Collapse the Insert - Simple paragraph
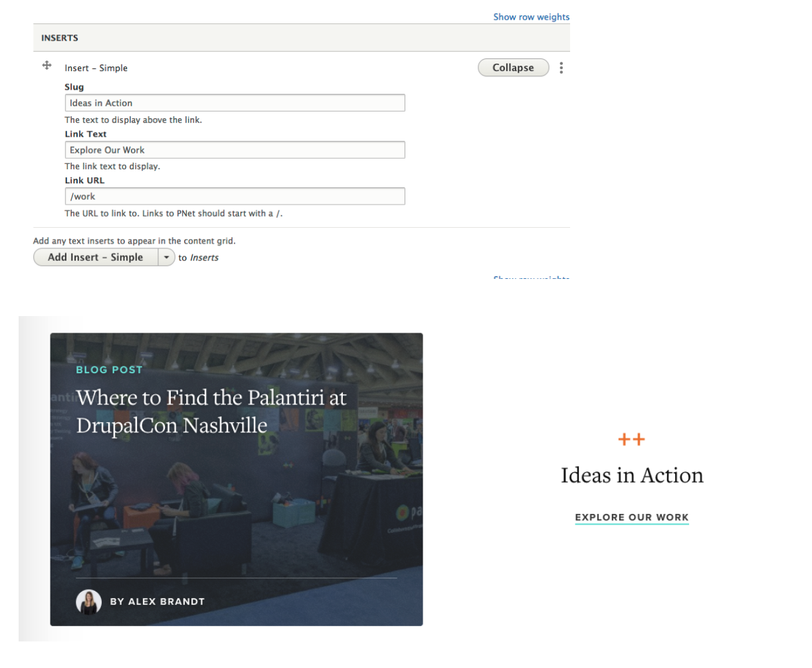The width and height of the screenshot is (812, 668). pyautogui.click(x=513, y=68)
